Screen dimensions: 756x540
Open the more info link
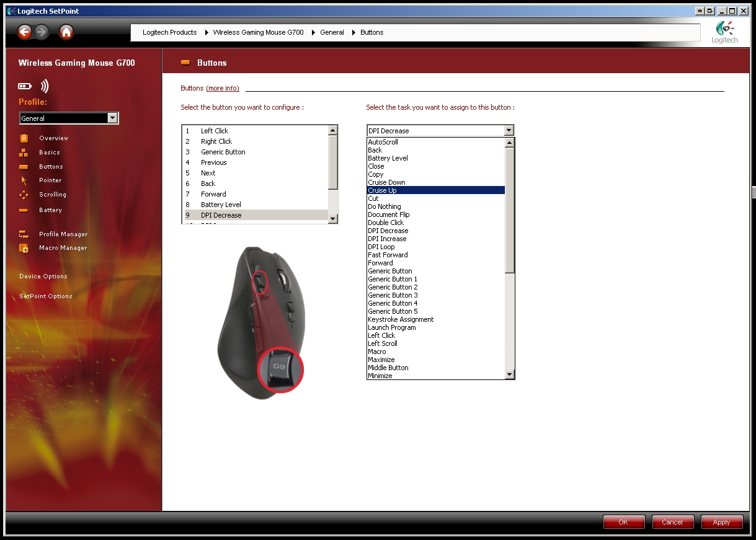point(223,88)
